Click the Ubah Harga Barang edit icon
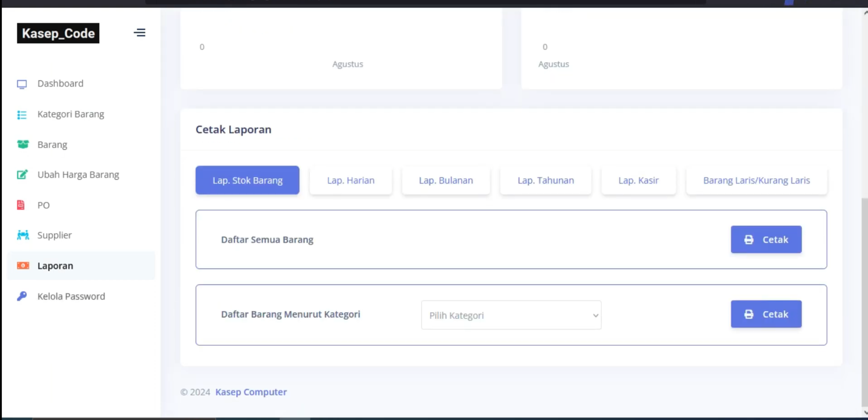Screen dimensions: 868x420 22,175
